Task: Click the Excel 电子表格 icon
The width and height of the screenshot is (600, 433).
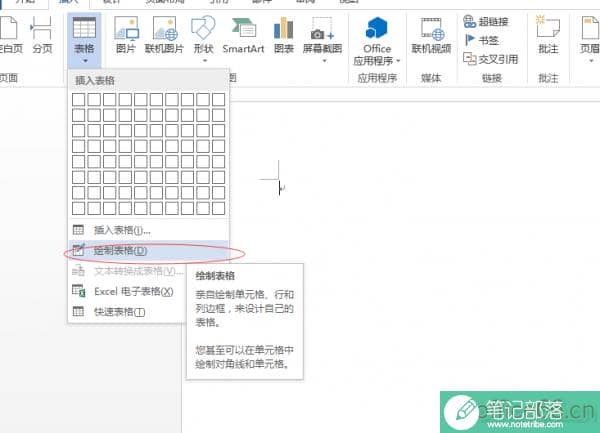Action: 78,291
